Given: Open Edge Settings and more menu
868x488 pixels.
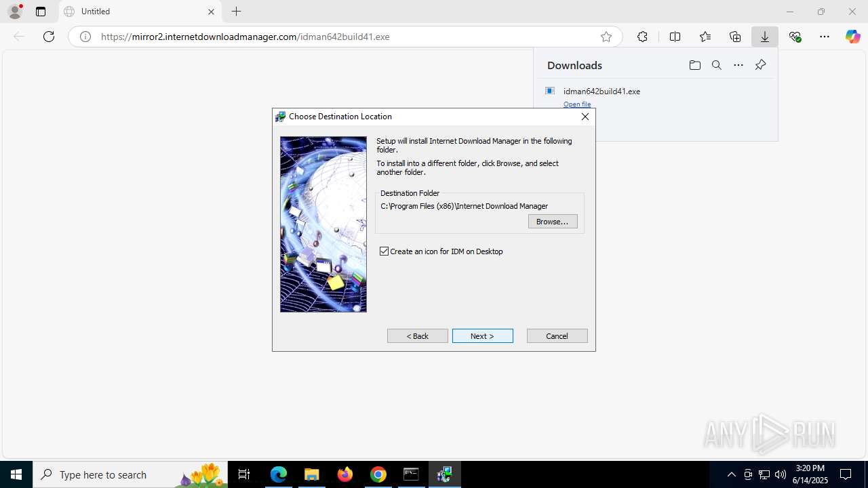Looking at the screenshot, I should tap(825, 37).
